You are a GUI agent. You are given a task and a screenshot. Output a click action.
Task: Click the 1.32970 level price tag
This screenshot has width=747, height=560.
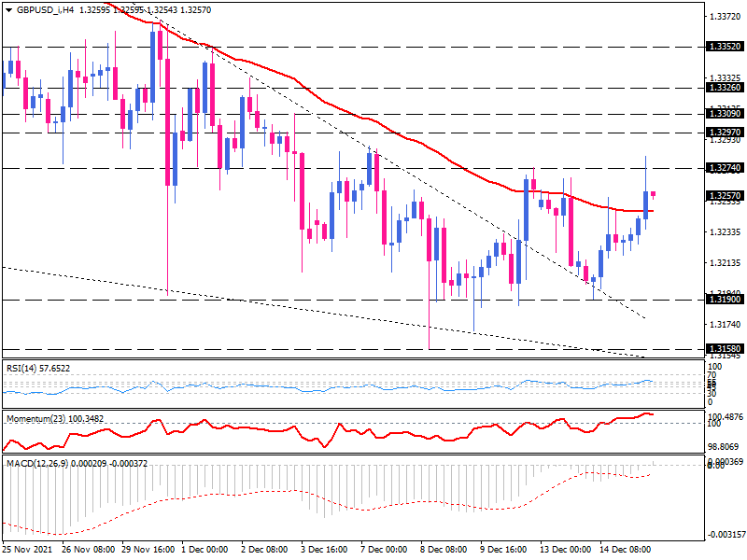coord(725,133)
